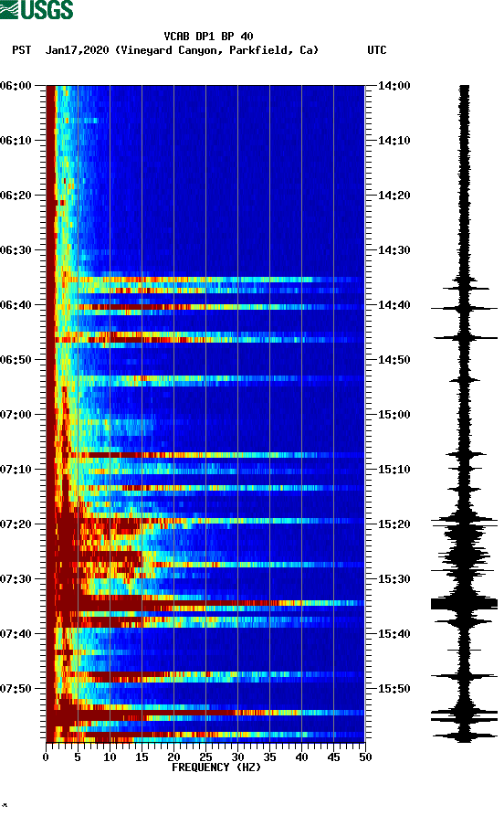Click the PST time label '07:10'
504x815 pixels.
click(16, 470)
